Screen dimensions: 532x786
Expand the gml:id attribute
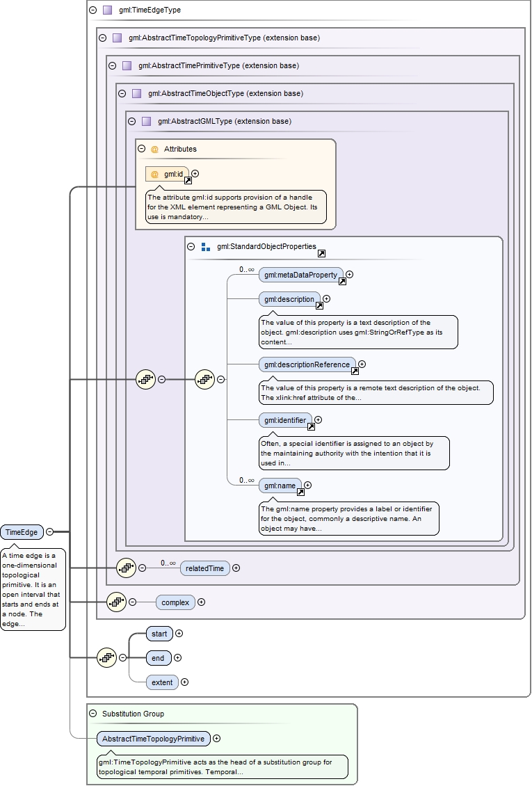coord(195,173)
